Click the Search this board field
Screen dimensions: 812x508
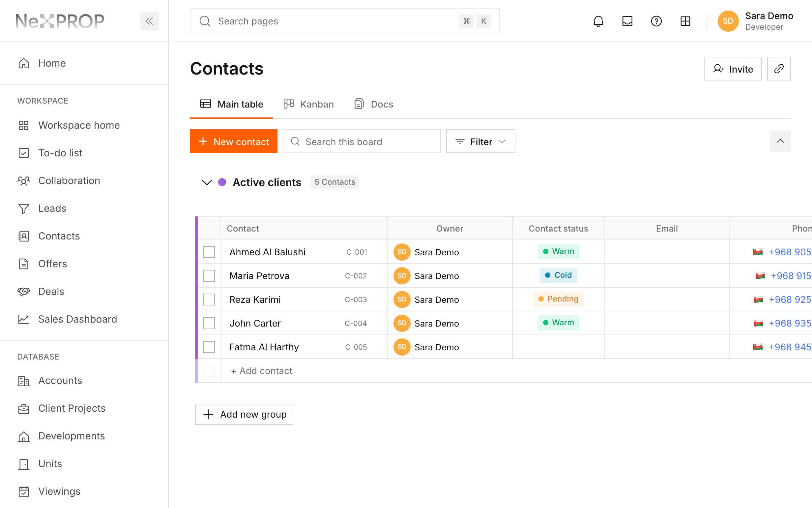click(x=362, y=142)
